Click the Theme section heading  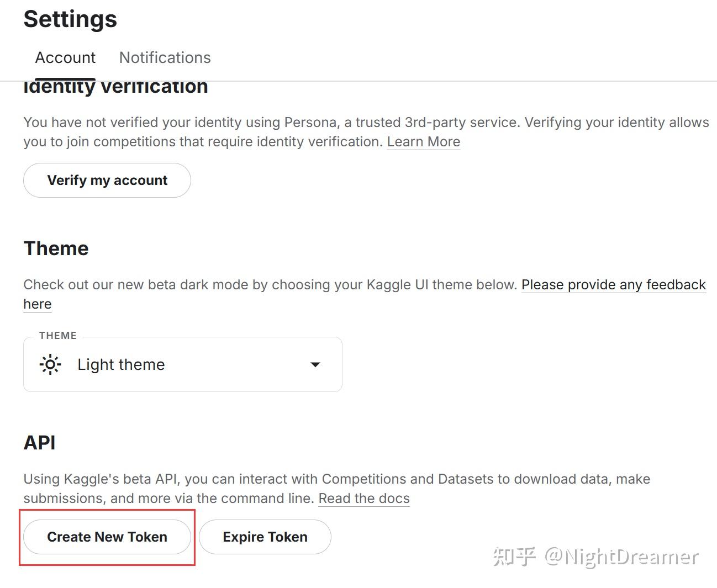tap(56, 248)
